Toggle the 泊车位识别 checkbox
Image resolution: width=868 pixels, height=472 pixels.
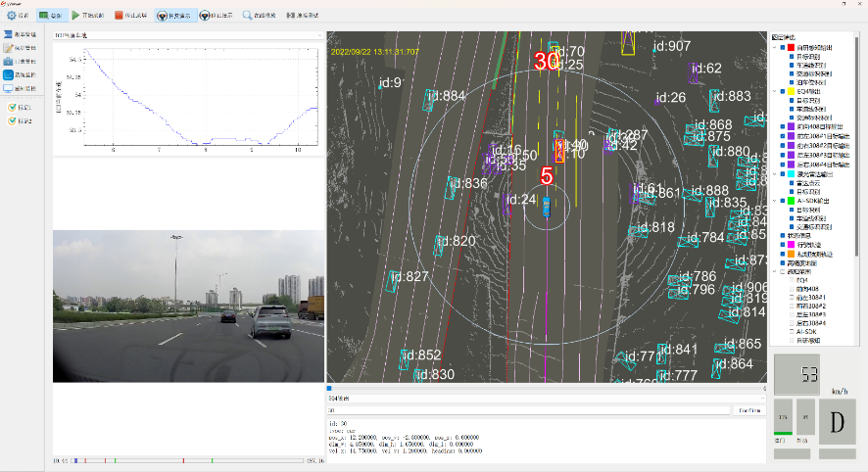[792, 82]
